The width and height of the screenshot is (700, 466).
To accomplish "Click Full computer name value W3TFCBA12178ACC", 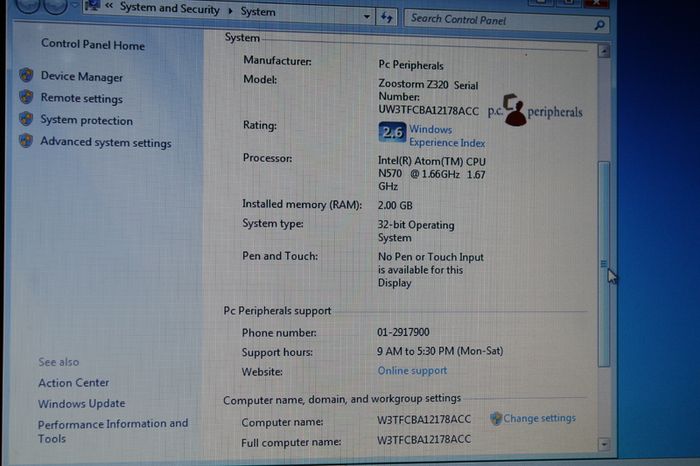I will [x=424, y=440].
